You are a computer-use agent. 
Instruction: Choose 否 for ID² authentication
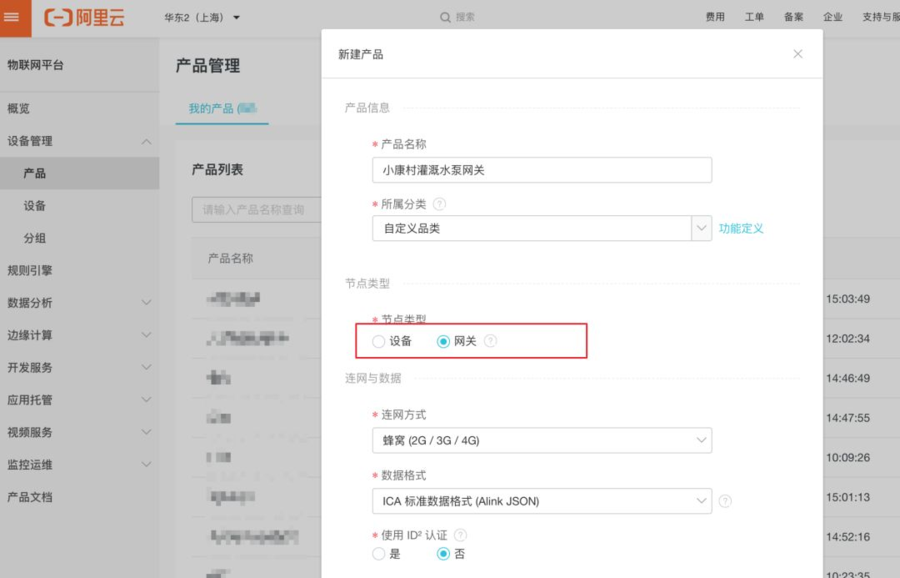pyautogui.click(x=443, y=554)
